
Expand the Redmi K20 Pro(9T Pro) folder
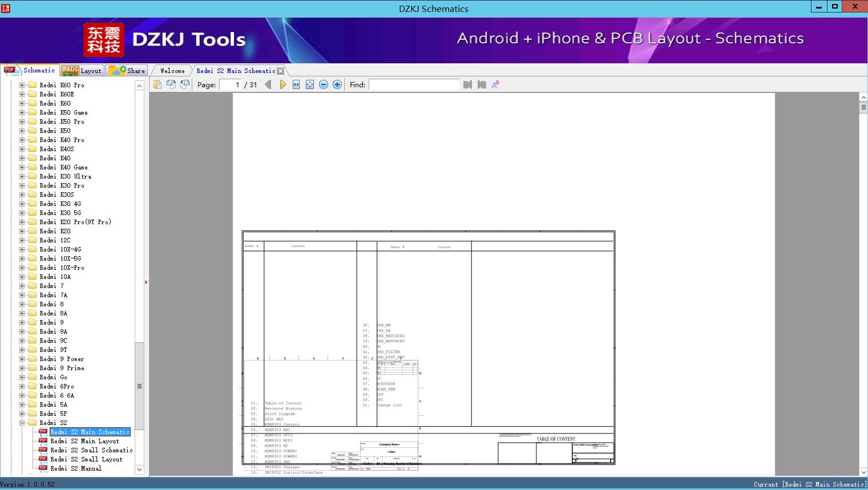point(22,222)
